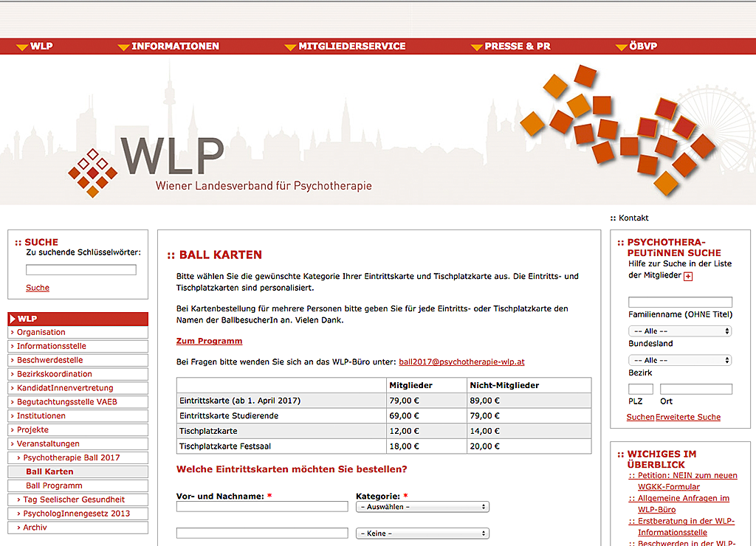Open Veranstaltungen in the left navigation

pyautogui.click(x=48, y=443)
